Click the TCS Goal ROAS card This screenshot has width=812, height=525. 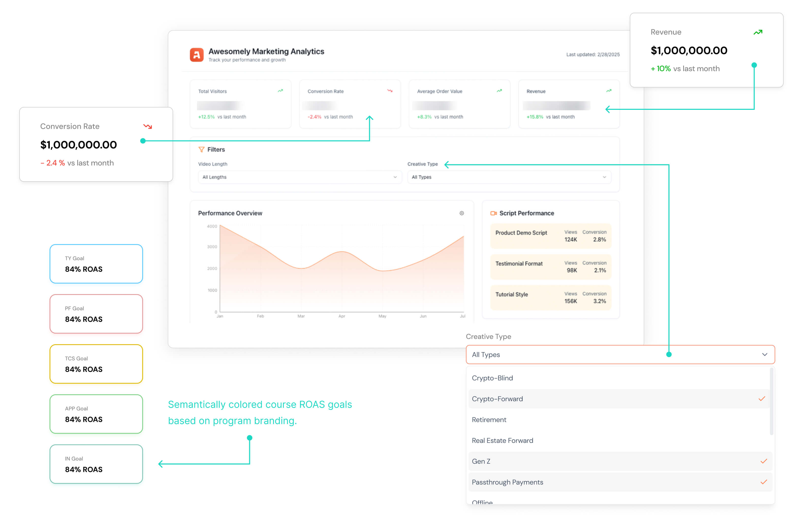click(x=96, y=364)
